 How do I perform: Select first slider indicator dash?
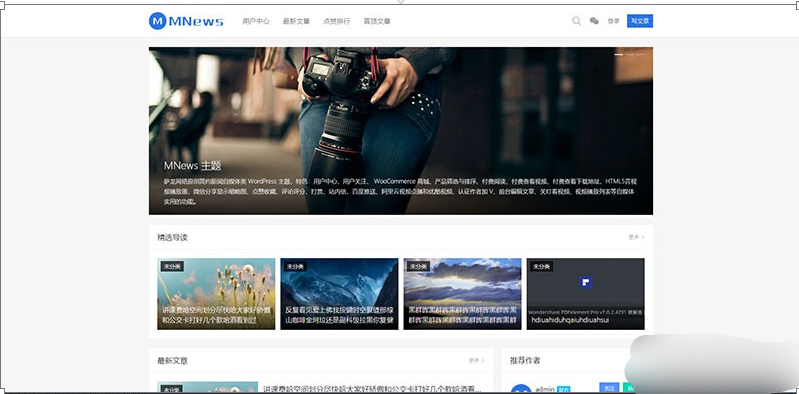tap(619, 54)
